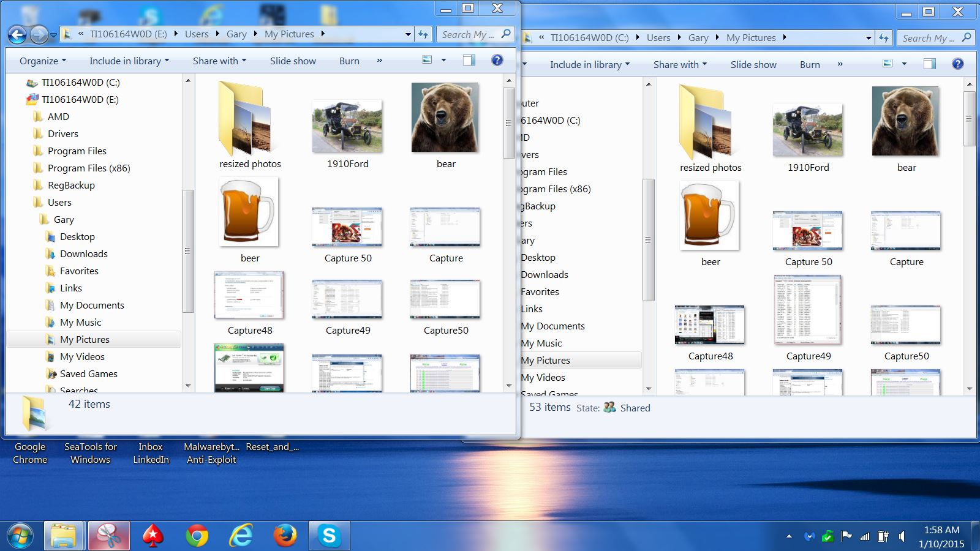980x551 pixels.
Task: Open Internet Explorer from the taskbar
Action: (x=241, y=536)
